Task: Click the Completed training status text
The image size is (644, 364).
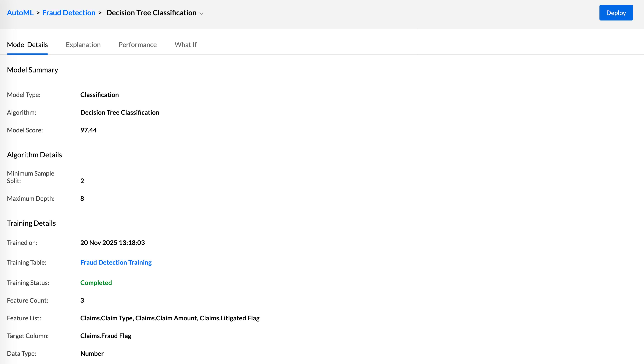Action: tap(96, 283)
